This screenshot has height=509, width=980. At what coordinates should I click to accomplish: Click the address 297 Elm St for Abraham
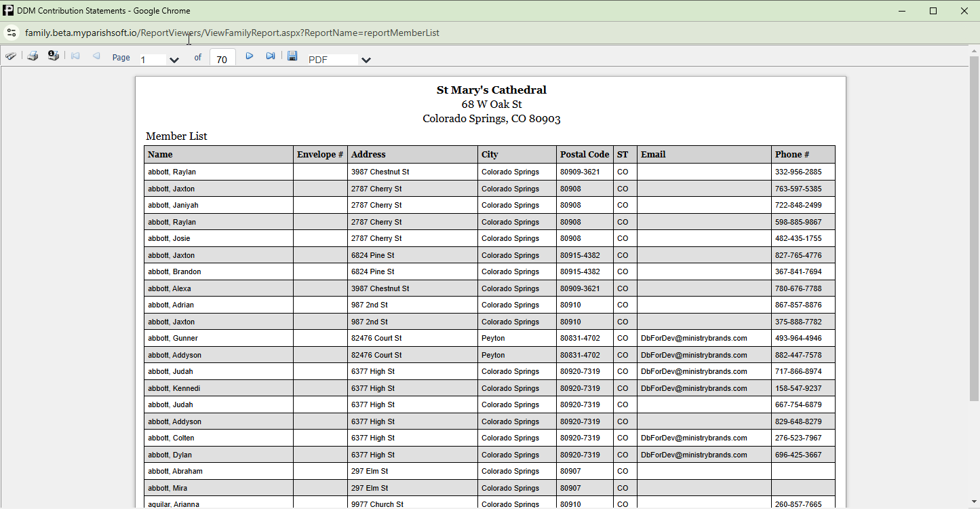point(370,472)
